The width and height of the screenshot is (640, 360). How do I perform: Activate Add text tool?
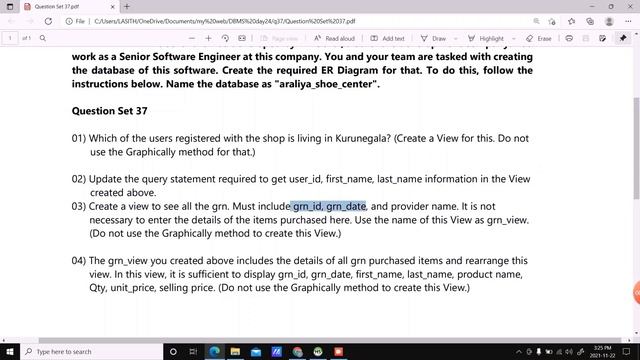pyautogui.click(x=387, y=38)
